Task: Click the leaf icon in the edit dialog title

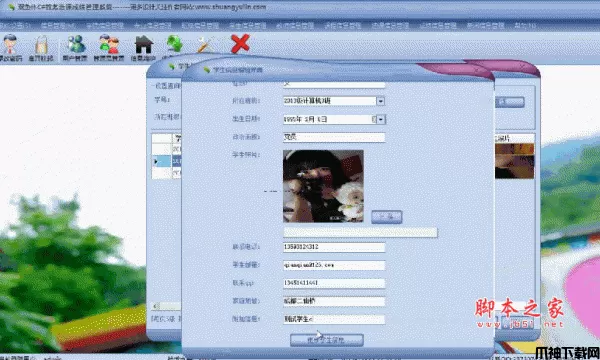Action: point(207,70)
